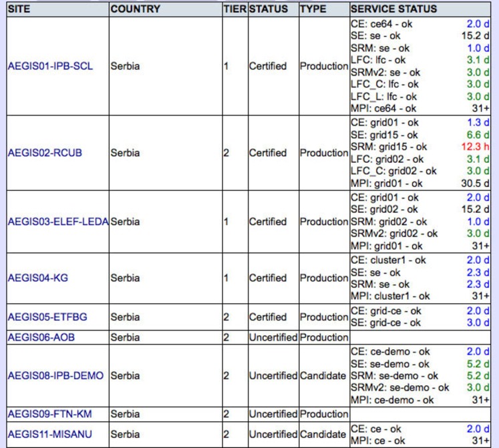This screenshot has width=499, height=448.
Task: Click 'MPI: cluster1 - ok' service entry
Action: pos(390,296)
